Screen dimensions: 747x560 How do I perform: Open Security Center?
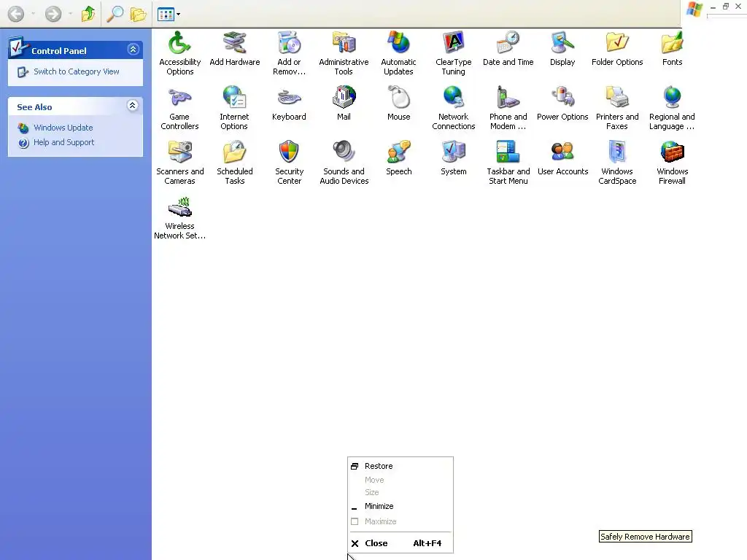[289, 163]
